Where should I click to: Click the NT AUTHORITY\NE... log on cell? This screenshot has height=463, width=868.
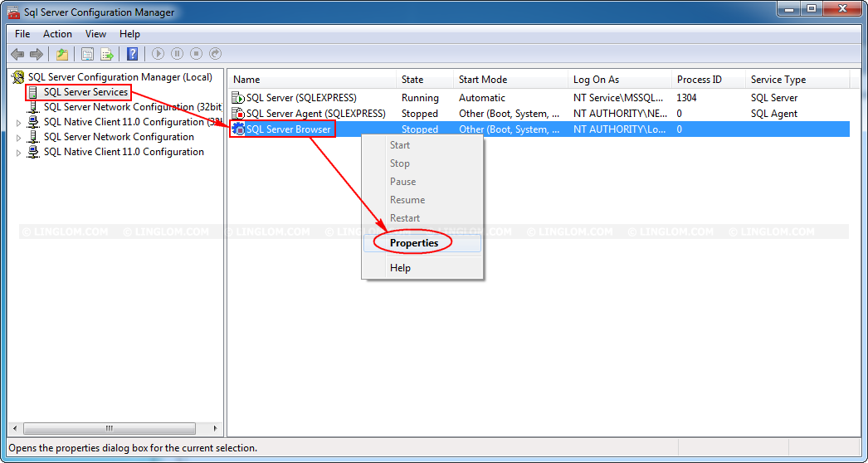point(619,114)
